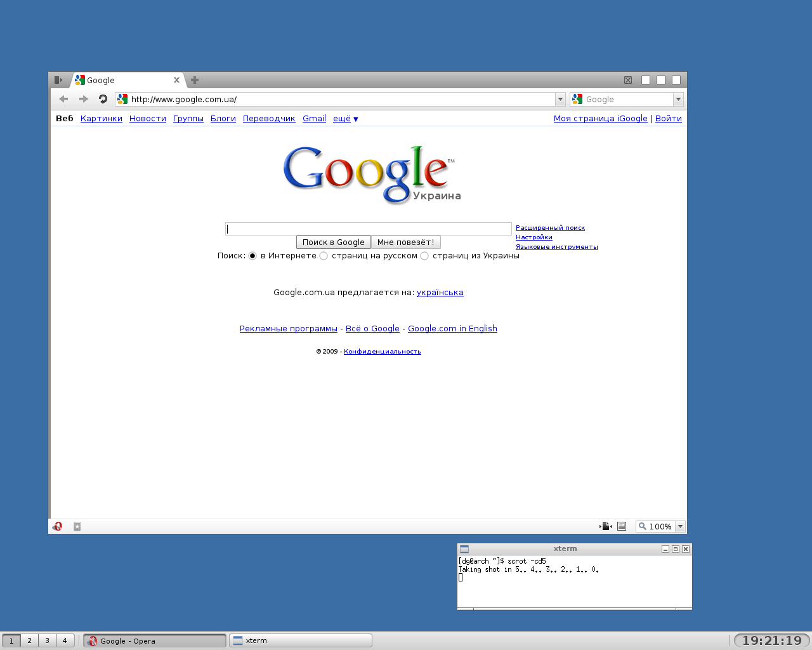Open Google.com in English link
Viewport: 812px width, 650px height.
tap(452, 329)
